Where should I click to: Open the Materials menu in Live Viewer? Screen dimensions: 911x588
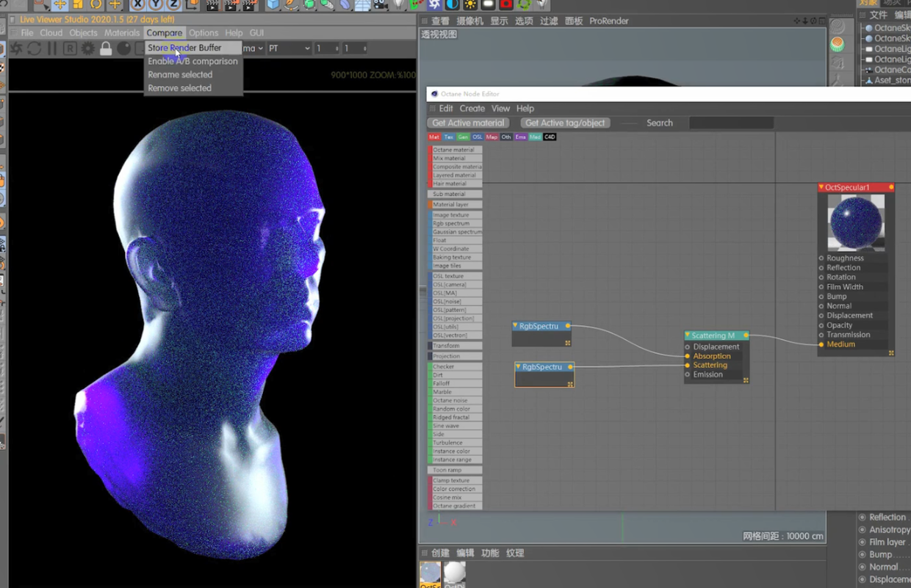click(122, 33)
